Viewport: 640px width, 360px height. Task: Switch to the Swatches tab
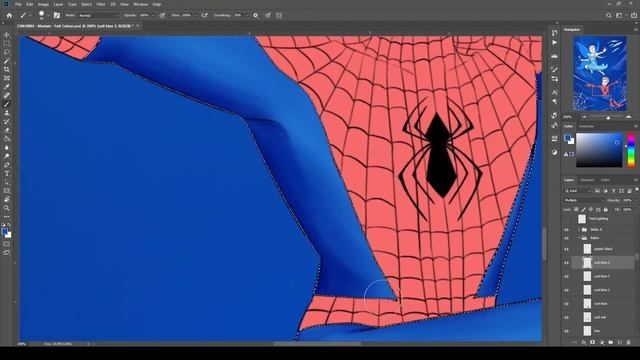coord(587,127)
